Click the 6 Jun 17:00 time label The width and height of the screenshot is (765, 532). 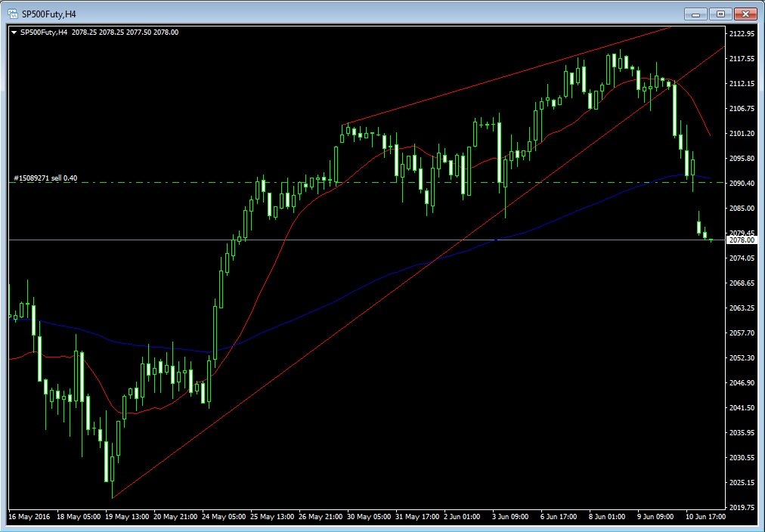click(x=560, y=518)
